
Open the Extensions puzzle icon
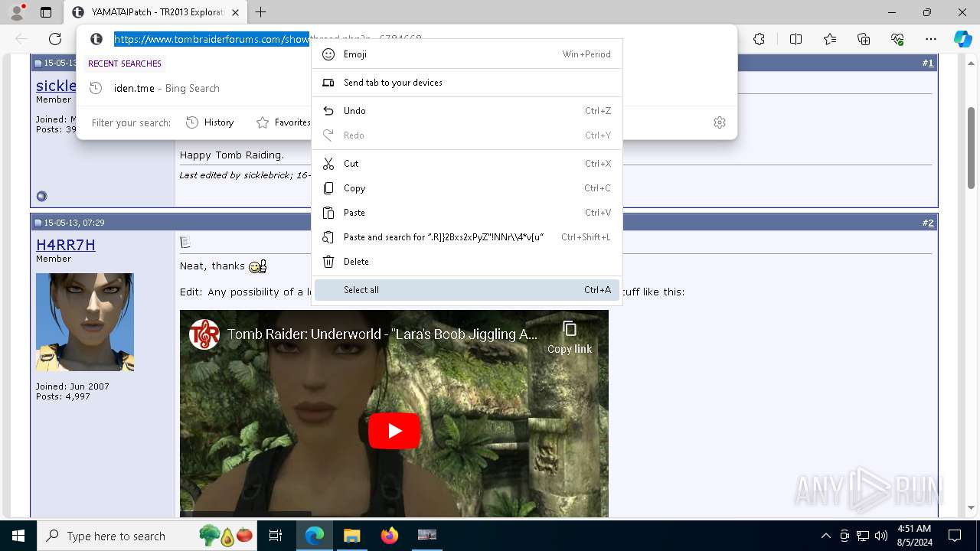(759, 39)
